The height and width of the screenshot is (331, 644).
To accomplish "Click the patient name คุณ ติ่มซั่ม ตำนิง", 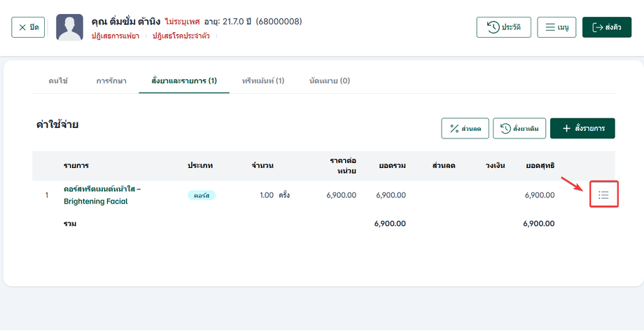I will click(x=126, y=22).
